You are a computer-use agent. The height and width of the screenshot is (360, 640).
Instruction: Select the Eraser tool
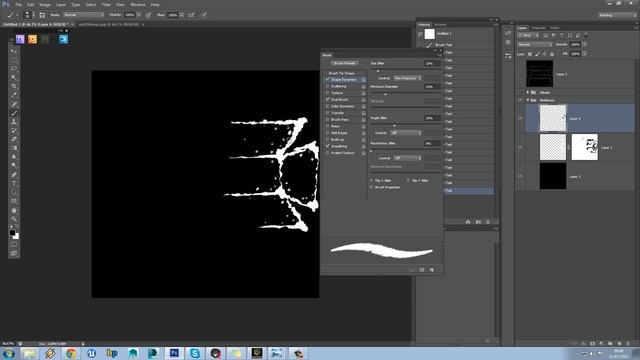pyautogui.click(x=14, y=139)
